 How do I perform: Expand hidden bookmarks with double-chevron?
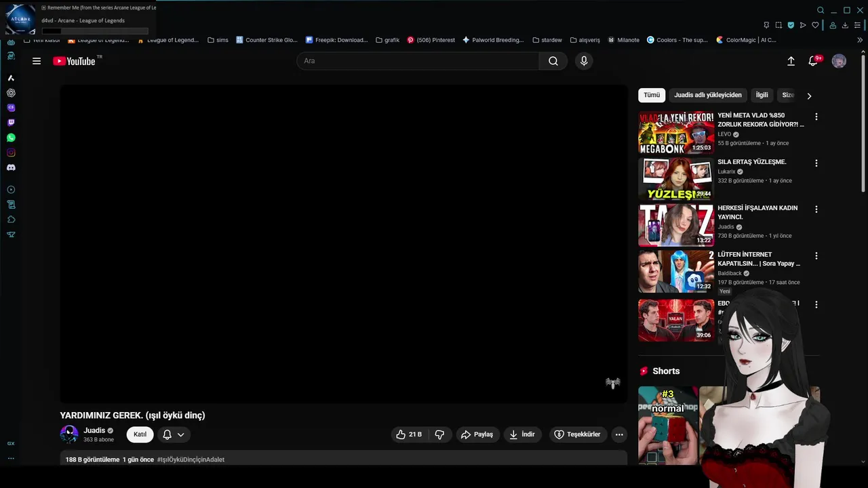860,40
